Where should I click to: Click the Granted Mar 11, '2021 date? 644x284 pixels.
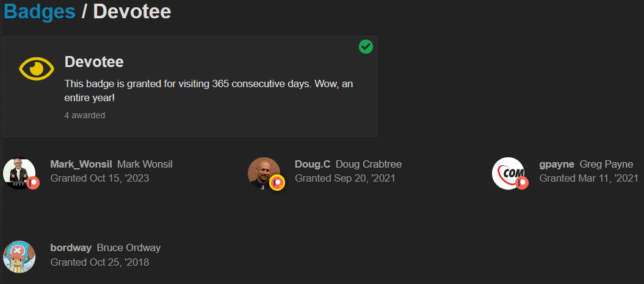[589, 179]
